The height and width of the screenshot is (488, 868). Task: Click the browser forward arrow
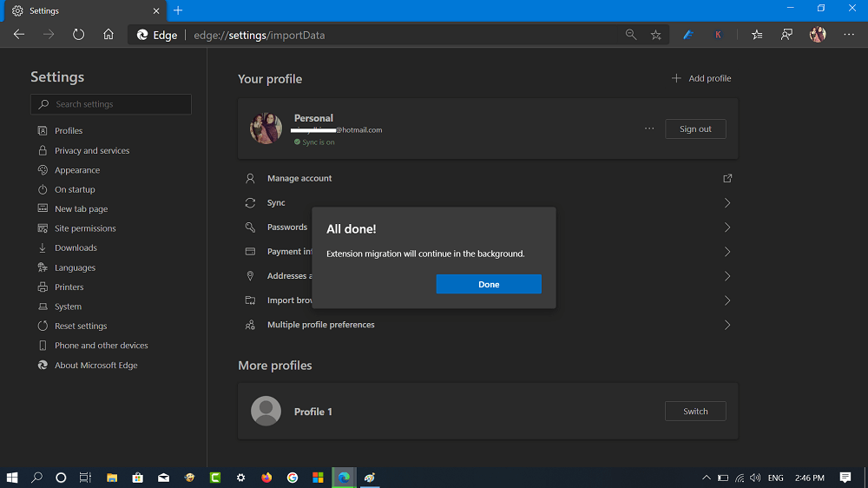pos(49,35)
